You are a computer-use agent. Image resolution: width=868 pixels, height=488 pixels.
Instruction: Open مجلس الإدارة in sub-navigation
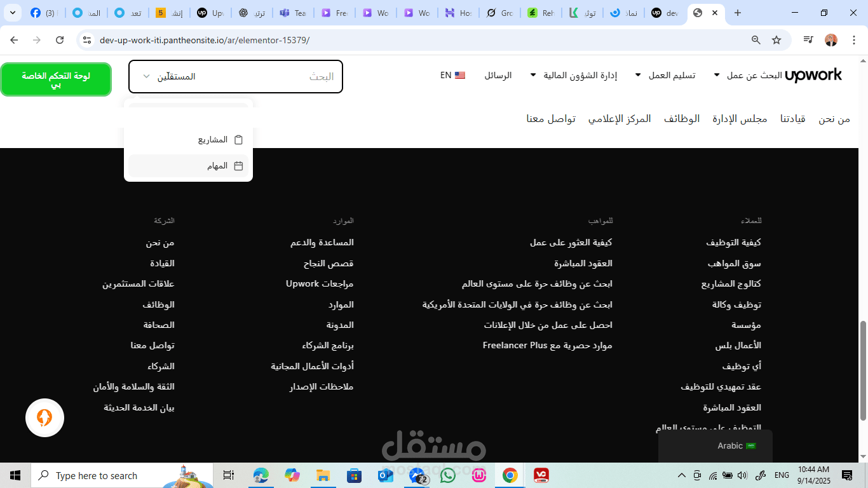740,119
